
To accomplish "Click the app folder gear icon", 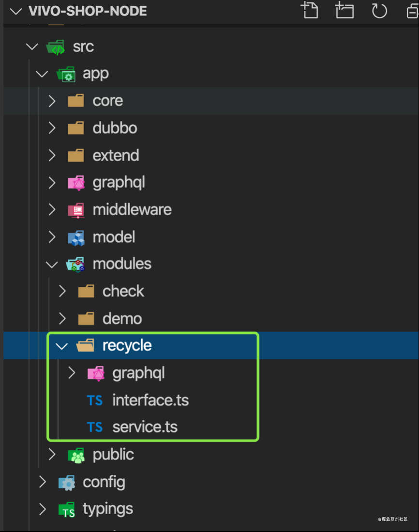I will coord(66,74).
